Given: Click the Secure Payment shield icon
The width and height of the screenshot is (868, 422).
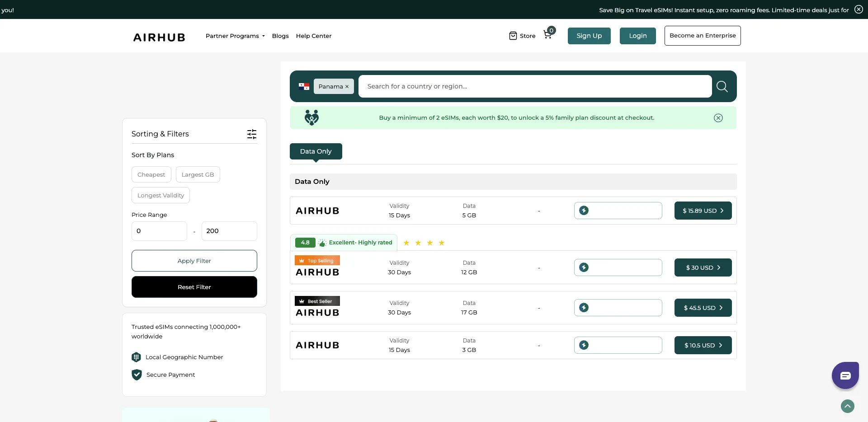Looking at the screenshot, I should tap(137, 375).
